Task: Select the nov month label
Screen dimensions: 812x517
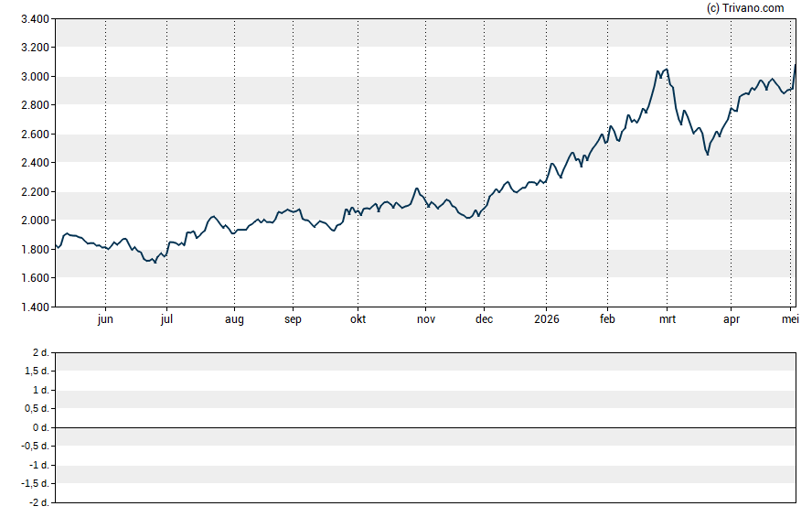Action: pyautogui.click(x=426, y=319)
